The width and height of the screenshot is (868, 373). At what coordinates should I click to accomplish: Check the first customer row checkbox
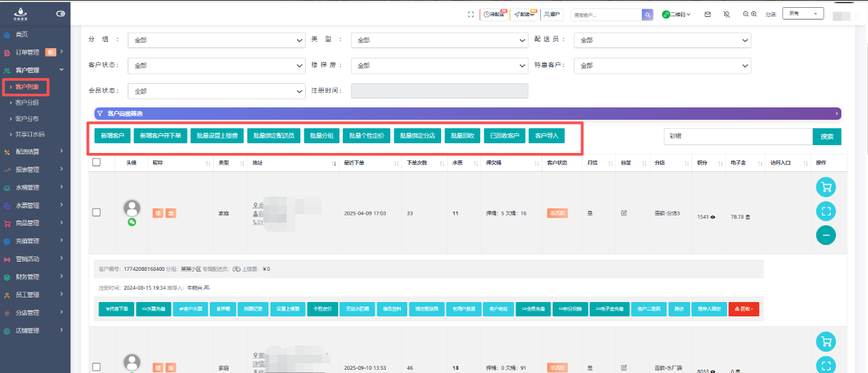96,212
